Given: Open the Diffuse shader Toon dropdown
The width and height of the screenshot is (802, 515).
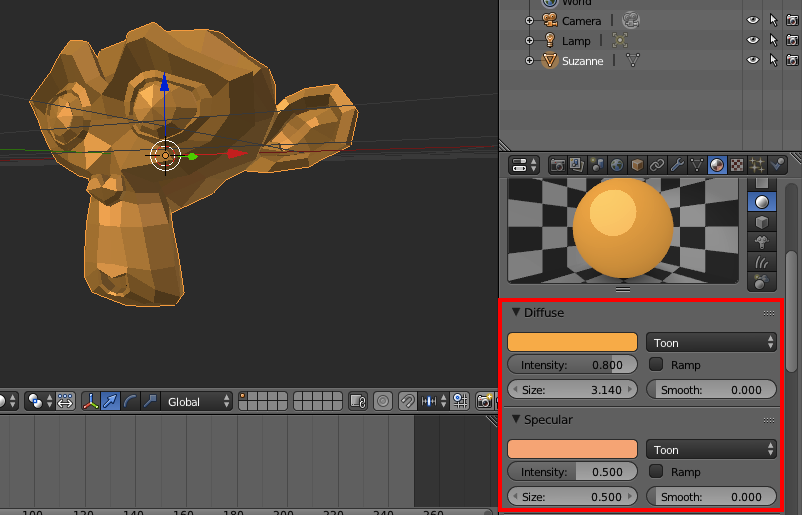Looking at the screenshot, I should pyautogui.click(x=711, y=343).
